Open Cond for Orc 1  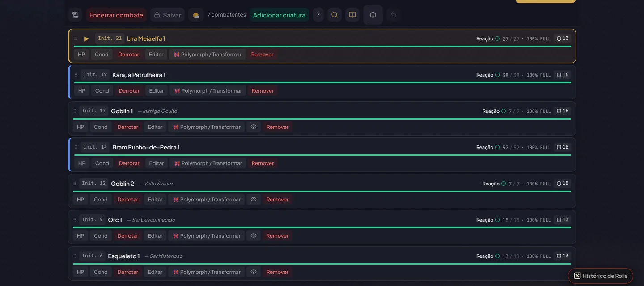click(x=101, y=235)
